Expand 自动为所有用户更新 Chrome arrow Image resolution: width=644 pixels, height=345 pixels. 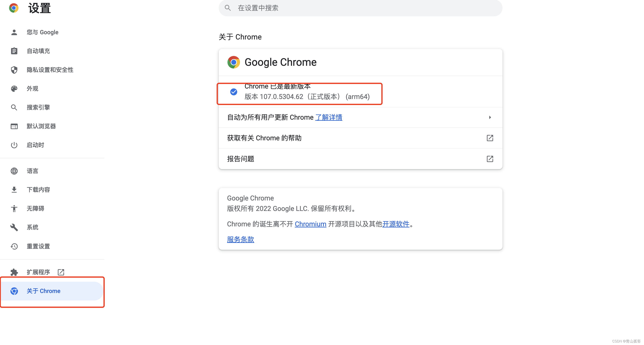(490, 117)
